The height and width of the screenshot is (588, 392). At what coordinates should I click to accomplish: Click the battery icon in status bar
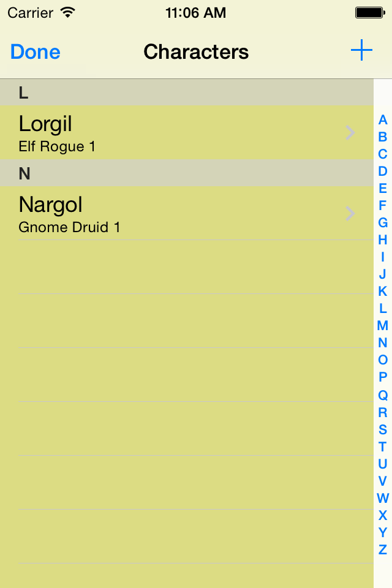pyautogui.click(x=370, y=13)
